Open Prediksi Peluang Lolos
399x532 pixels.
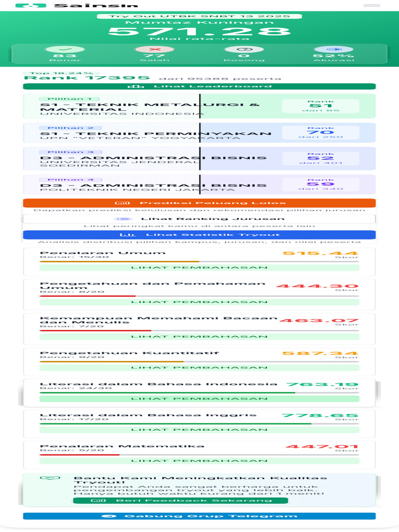(199, 203)
